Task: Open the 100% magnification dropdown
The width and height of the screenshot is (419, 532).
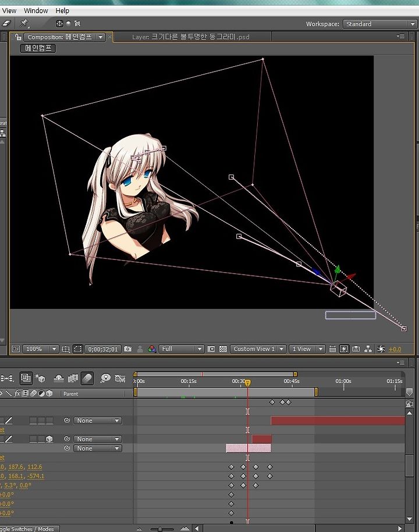Action: pos(40,349)
